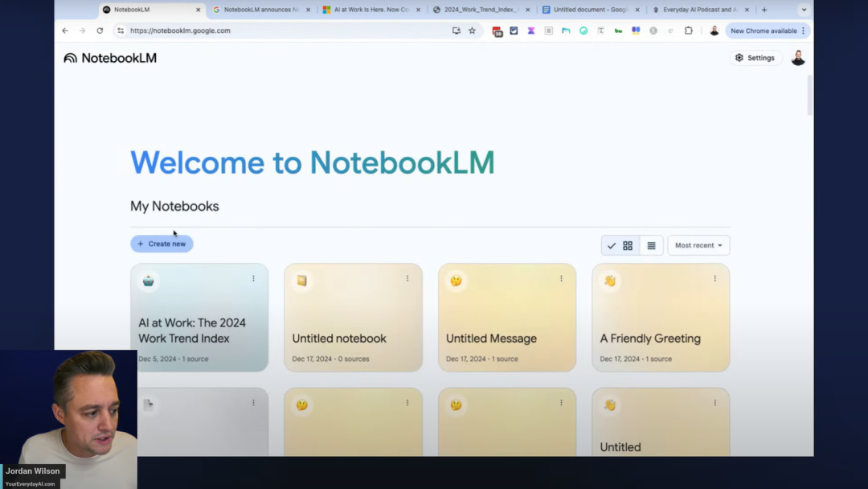The height and width of the screenshot is (489, 868).
Task: Click the New Chrome available button
Action: click(767, 31)
